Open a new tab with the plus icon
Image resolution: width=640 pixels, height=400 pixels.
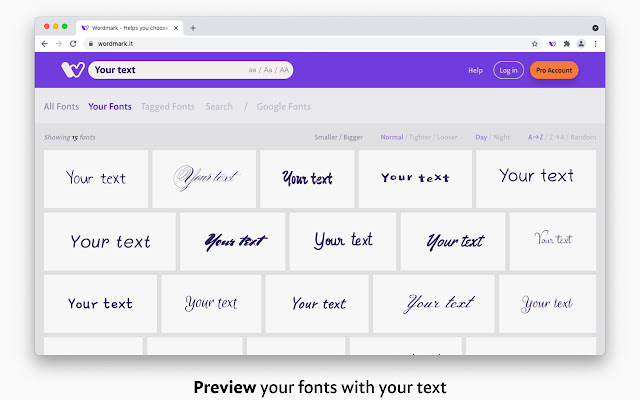193,28
